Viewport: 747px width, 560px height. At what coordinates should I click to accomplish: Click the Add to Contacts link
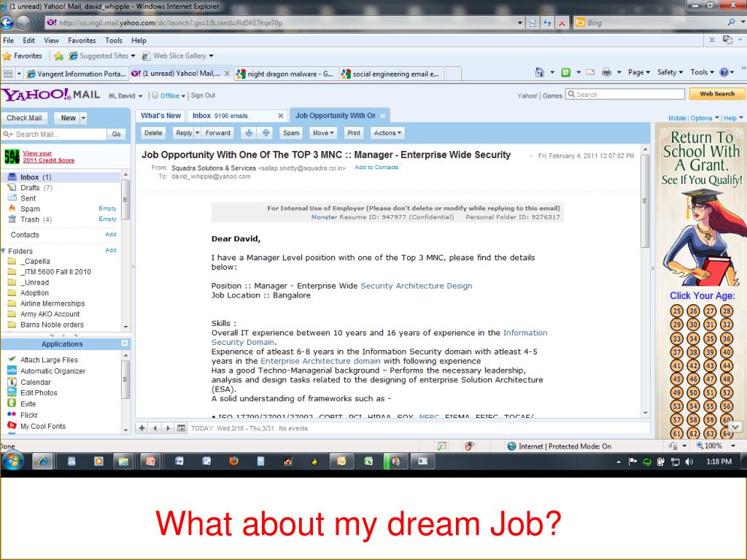pyautogui.click(x=376, y=167)
